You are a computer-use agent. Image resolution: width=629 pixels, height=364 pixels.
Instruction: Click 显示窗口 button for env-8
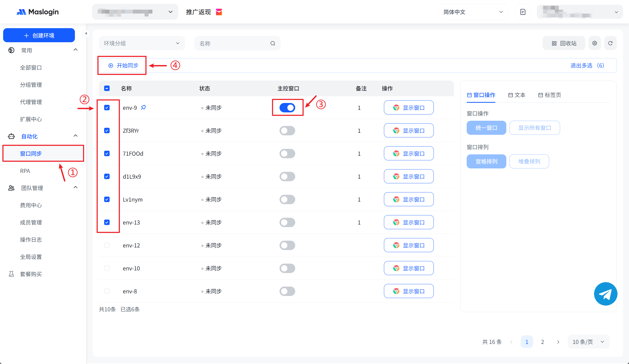click(x=408, y=291)
